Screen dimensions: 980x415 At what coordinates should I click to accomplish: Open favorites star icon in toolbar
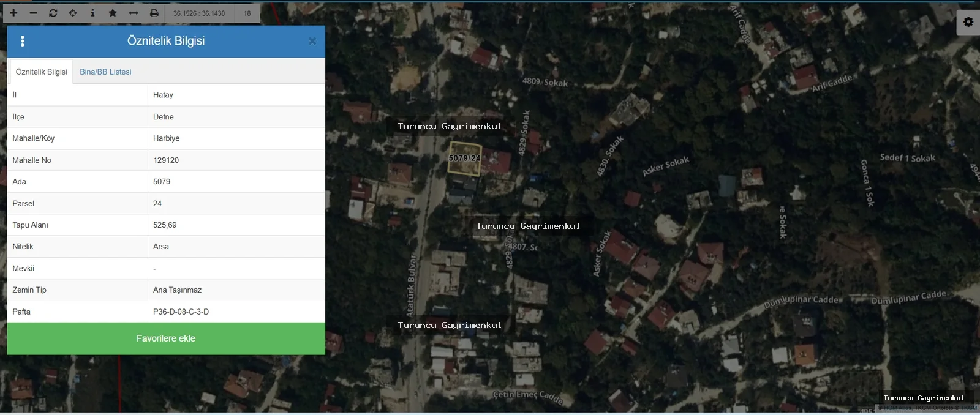pos(113,13)
